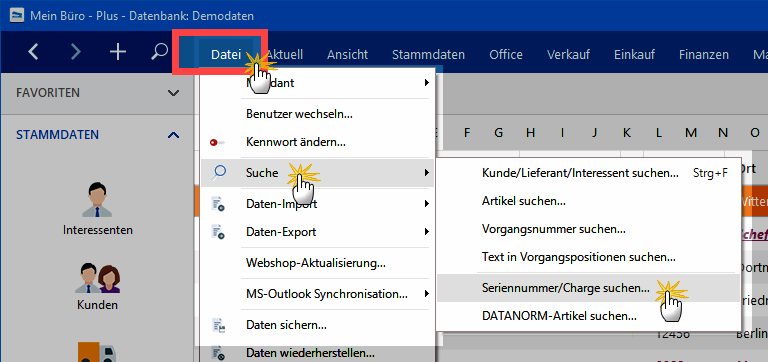
Task: Click the Mandant submenu arrow
Action: click(427, 83)
